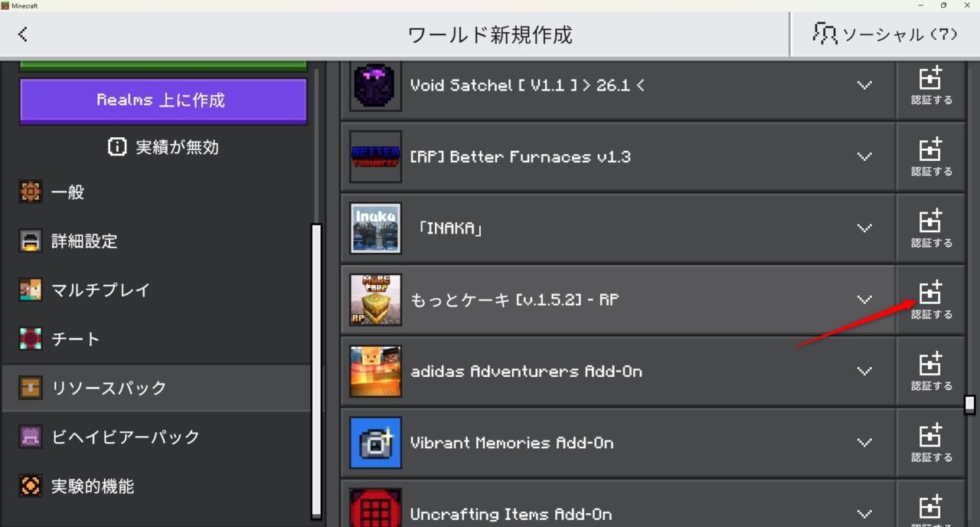This screenshot has height=527, width=980.
Task: Click the adidas Adventurers pack thumbnail
Action: 375,371
